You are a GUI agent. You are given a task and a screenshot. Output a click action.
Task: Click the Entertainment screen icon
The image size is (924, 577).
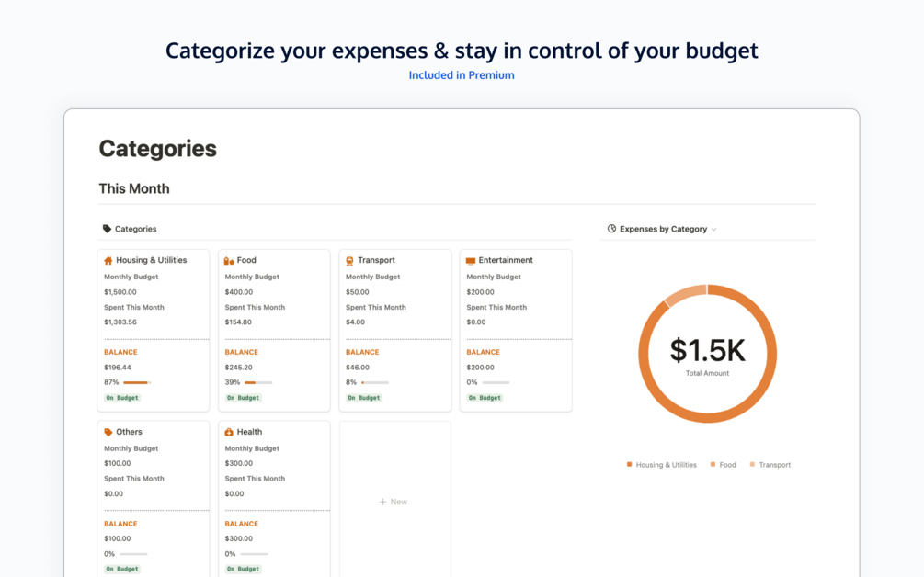tap(471, 261)
